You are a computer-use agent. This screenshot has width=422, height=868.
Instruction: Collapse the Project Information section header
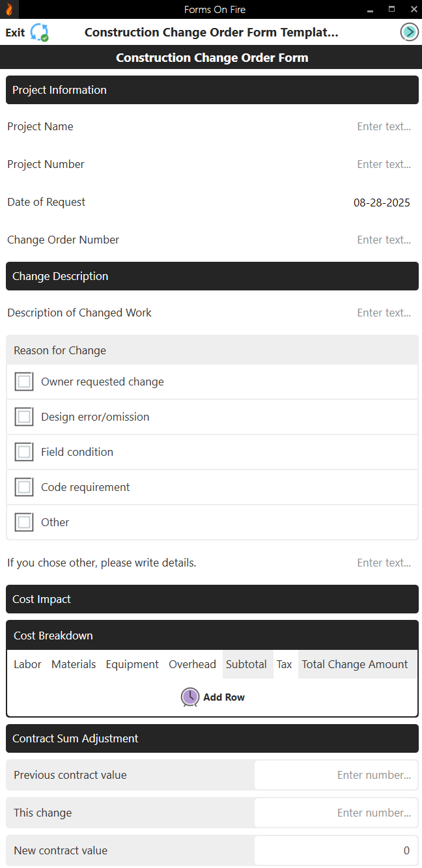click(x=212, y=90)
